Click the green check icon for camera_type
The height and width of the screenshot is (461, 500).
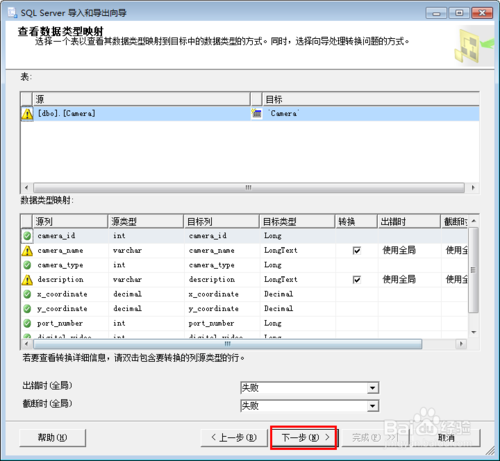click(x=27, y=265)
